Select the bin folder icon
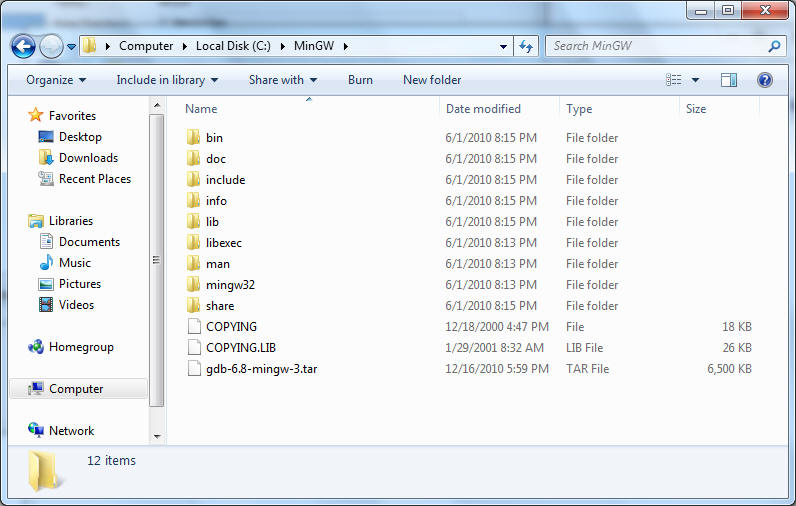This screenshot has height=506, width=796. [x=193, y=137]
